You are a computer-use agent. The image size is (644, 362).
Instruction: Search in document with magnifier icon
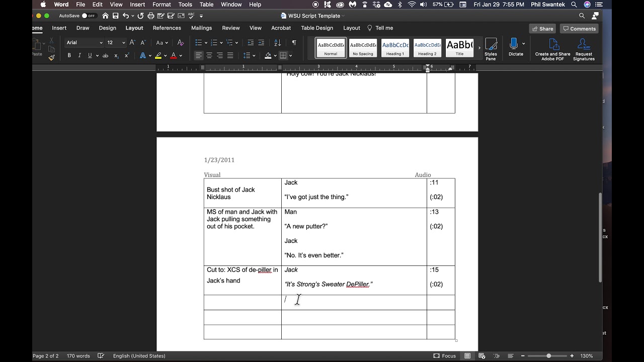point(582,16)
